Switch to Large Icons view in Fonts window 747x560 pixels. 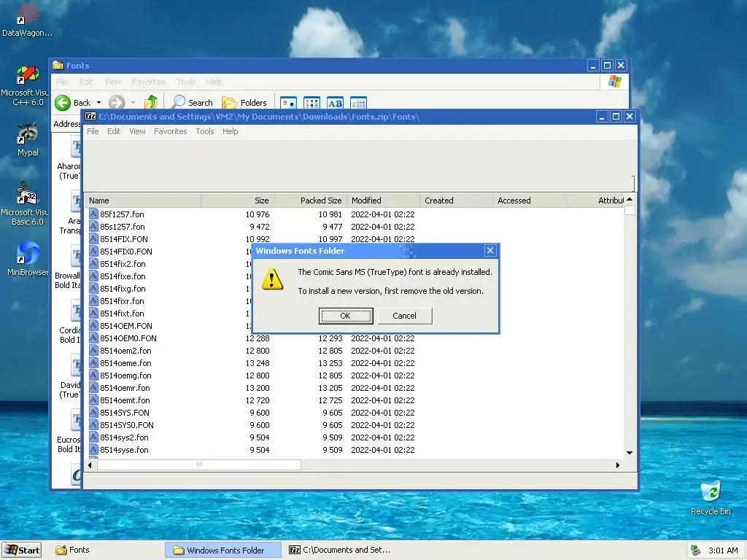(x=288, y=103)
